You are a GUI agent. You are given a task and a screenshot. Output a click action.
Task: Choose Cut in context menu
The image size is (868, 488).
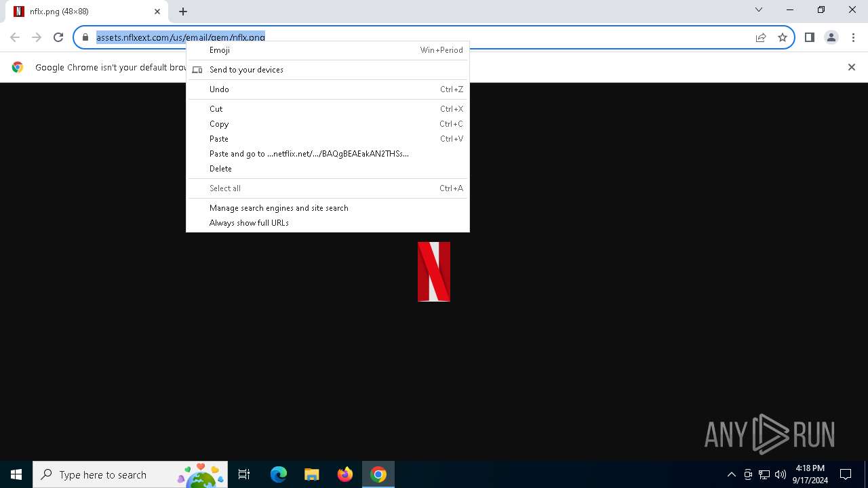328,109
